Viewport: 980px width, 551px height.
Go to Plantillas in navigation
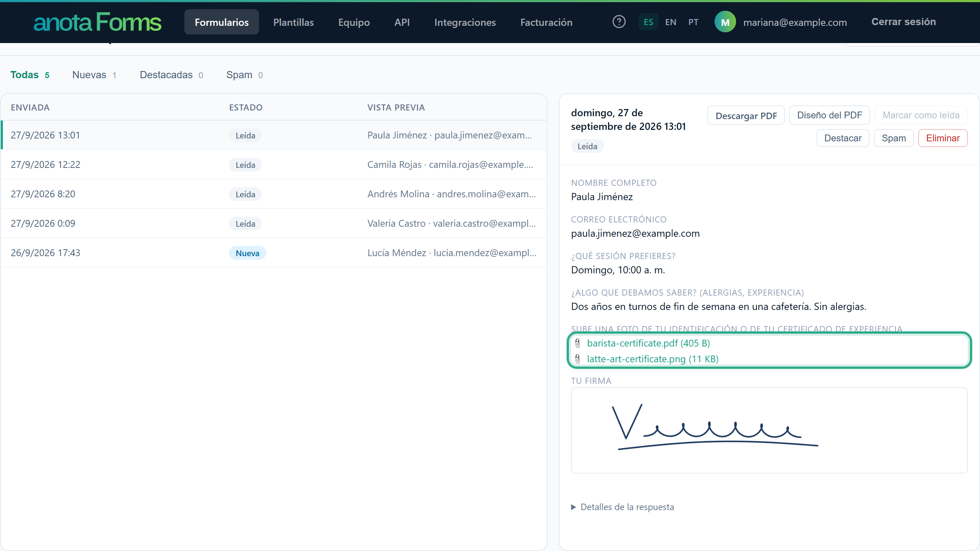[x=293, y=22]
